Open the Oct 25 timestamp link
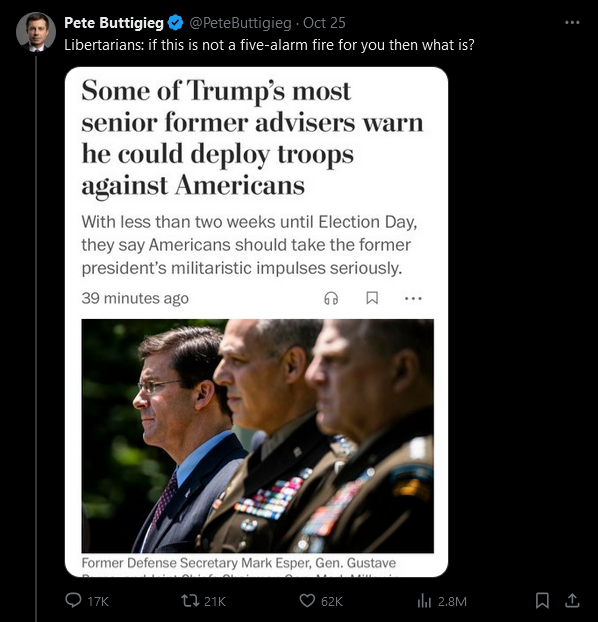The height and width of the screenshot is (622, 598). point(324,23)
